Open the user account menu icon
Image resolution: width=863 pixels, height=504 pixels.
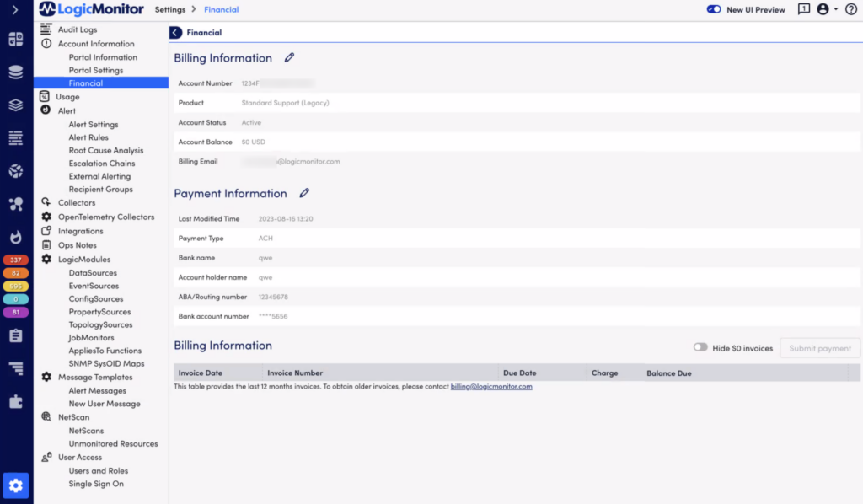point(827,9)
